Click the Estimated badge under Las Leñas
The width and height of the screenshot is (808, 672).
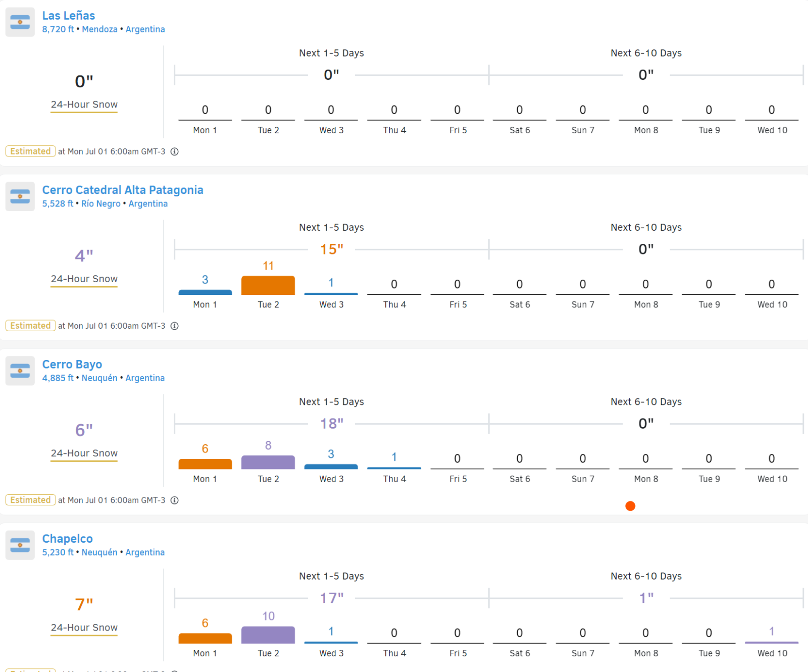[30, 151]
